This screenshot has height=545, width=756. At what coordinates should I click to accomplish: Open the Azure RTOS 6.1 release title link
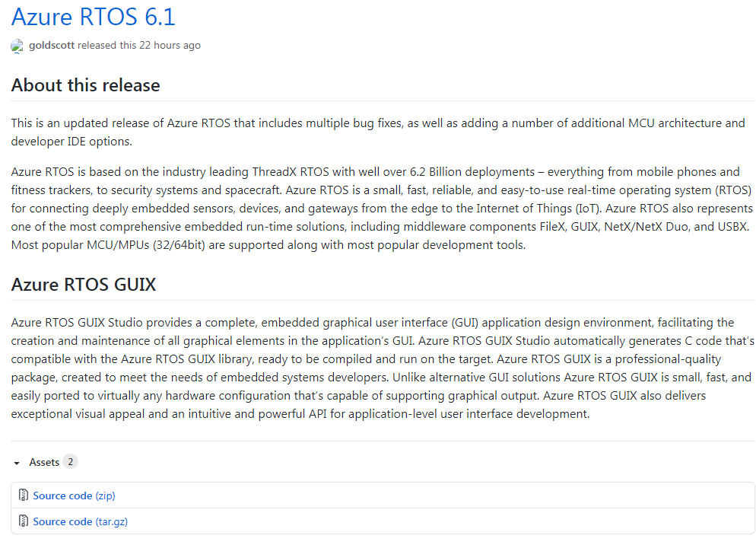[x=93, y=17]
